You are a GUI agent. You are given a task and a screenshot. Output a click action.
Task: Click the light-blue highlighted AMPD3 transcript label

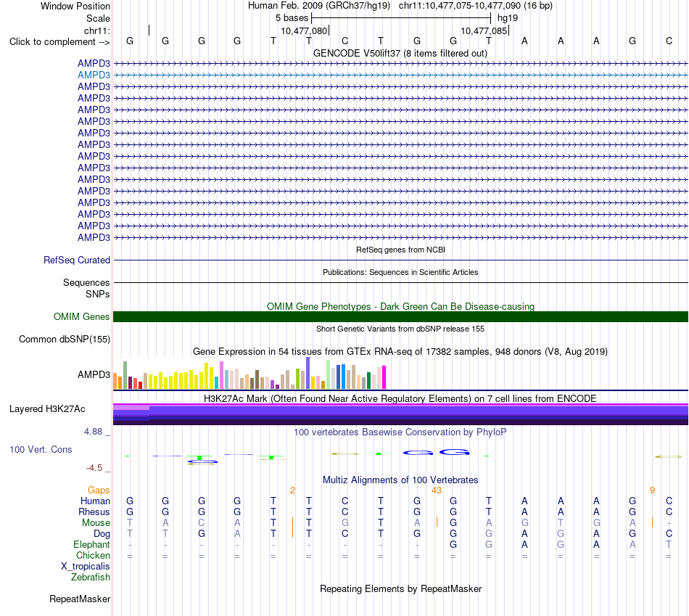[94, 75]
